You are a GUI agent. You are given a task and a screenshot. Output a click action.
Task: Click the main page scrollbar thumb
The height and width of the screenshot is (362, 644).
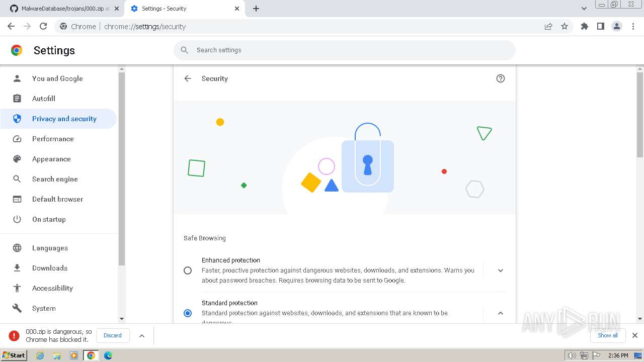click(x=640, y=115)
